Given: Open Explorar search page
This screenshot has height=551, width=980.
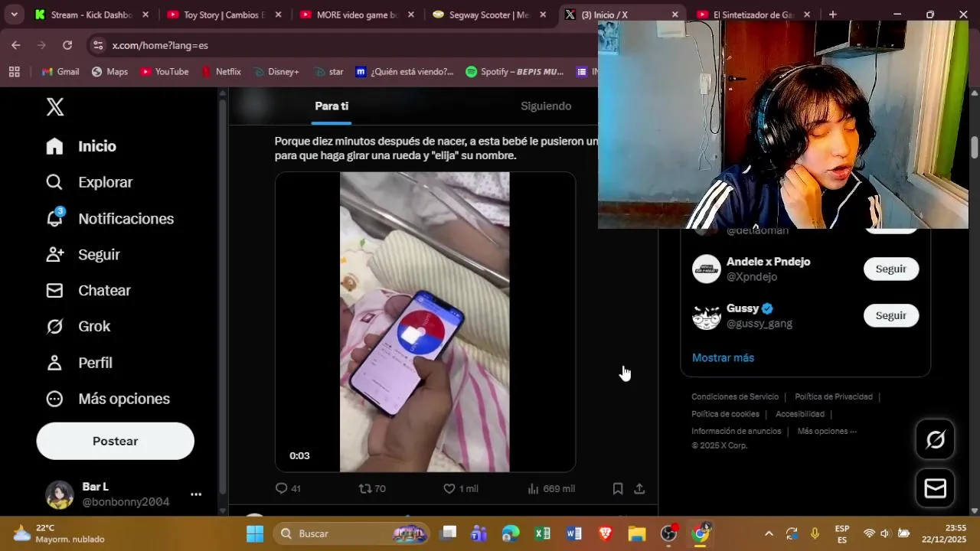Looking at the screenshot, I should pyautogui.click(x=89, y=182).
